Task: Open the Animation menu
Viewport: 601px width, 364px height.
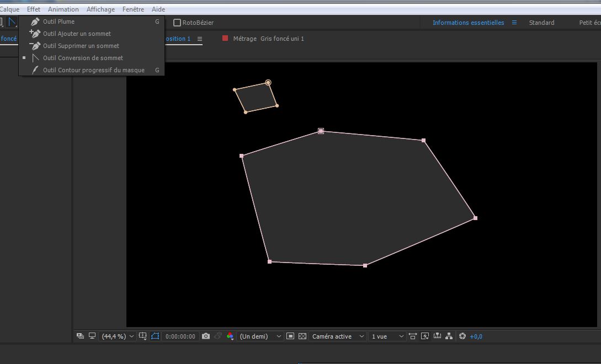Action: (63, 9)
